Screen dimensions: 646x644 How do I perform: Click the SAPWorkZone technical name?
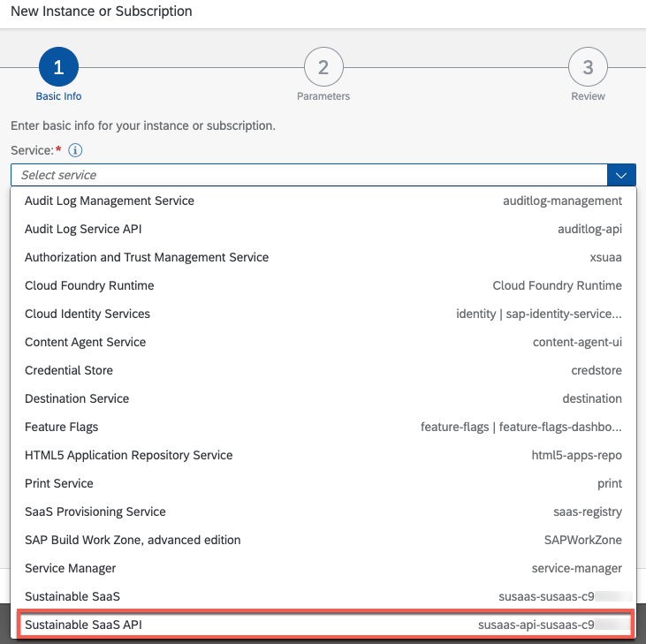pyautogui.click(x=583, y=541)
